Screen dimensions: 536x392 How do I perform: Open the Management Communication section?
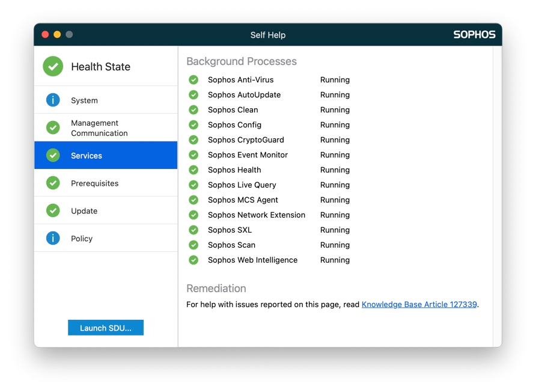click(x=106, y=127)
